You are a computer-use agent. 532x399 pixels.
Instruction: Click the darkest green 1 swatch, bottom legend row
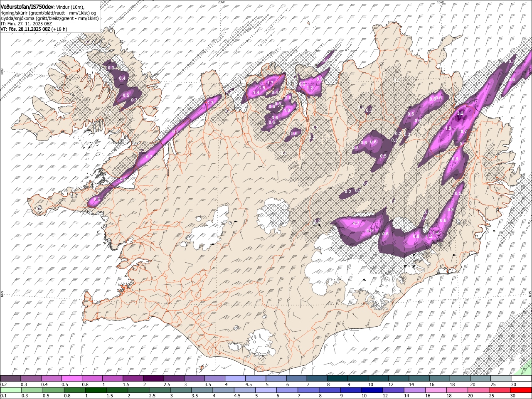(x=96, y=390)
